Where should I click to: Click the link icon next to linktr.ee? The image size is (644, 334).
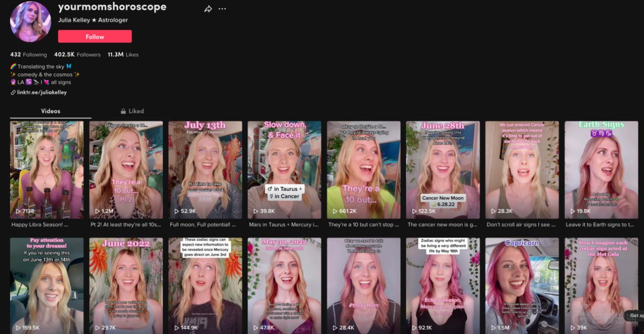(x=14, y=92)
